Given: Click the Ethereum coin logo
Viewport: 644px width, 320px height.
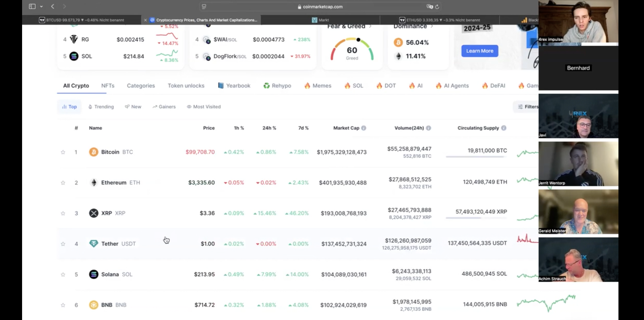Looking at the screenshot, I should click(94, 182).
